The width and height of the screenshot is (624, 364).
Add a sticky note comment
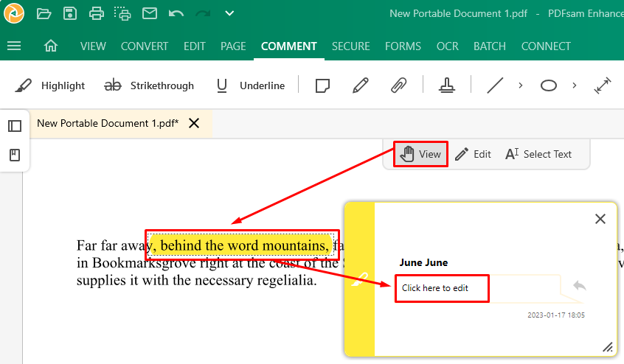tap(322, 85)
